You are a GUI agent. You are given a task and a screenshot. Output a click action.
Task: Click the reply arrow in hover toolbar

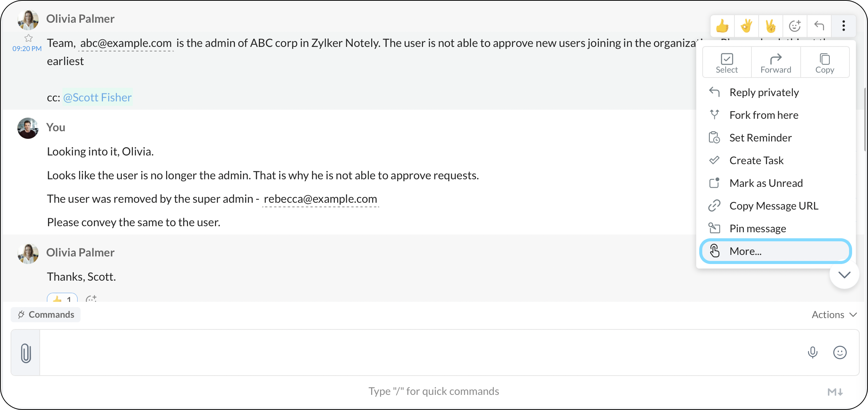click(x=819, y=26)
